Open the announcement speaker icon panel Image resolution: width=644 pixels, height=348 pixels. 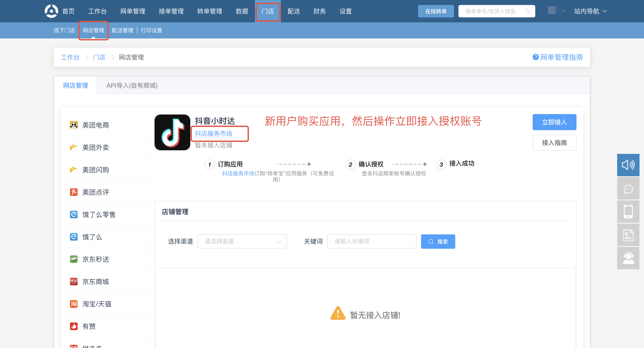coord(628,165)
